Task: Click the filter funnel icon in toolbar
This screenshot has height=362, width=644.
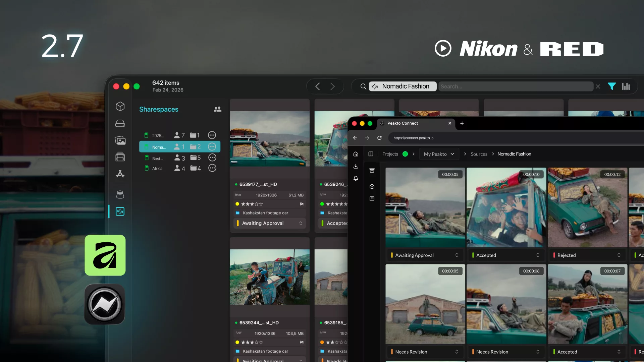Action: pyautogui.click(x=611, y=86)
